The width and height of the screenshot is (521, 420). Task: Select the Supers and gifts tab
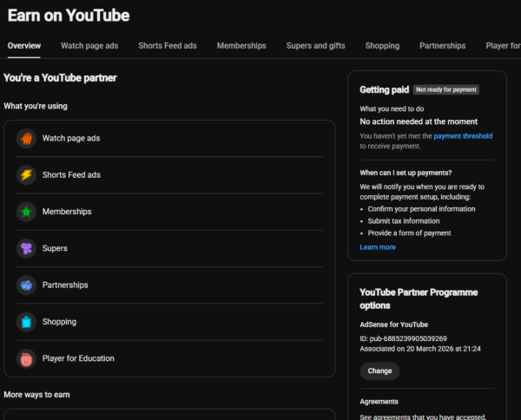316,46
